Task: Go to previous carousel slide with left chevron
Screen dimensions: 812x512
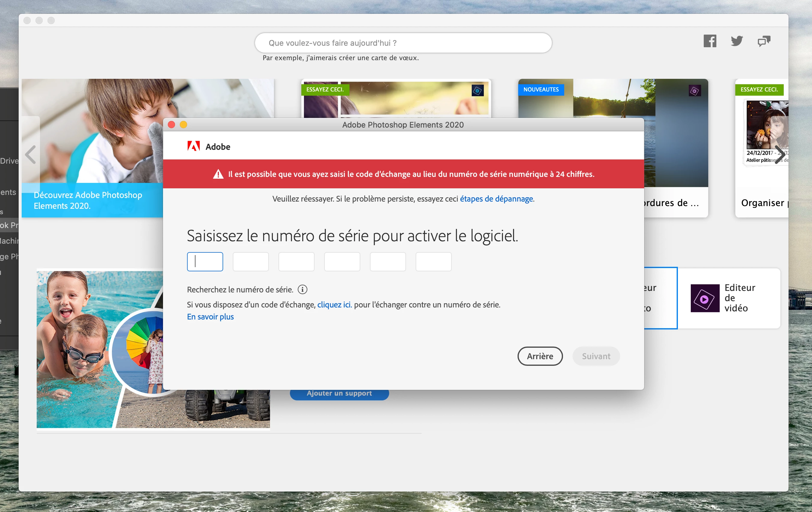Action: click(x=31, y=155)
